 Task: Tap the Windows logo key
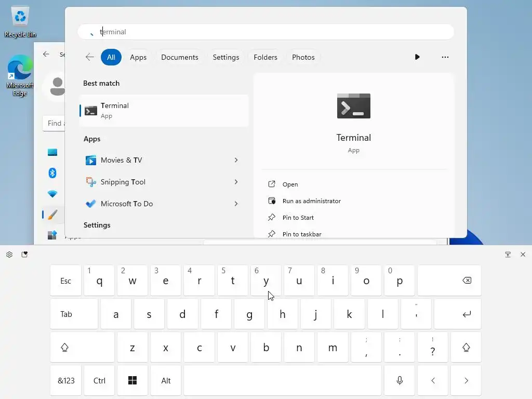132,380
